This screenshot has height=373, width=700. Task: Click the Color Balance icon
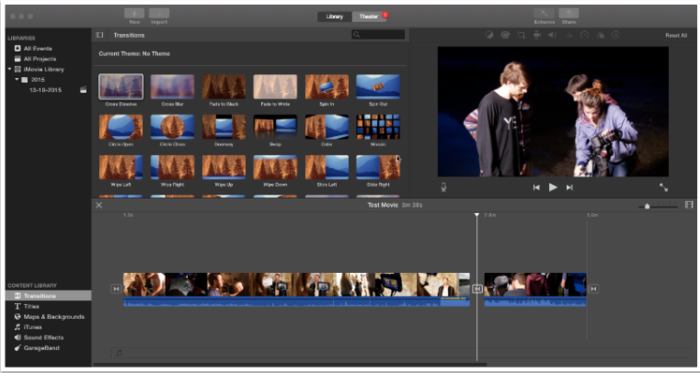(x=489, y=35)
